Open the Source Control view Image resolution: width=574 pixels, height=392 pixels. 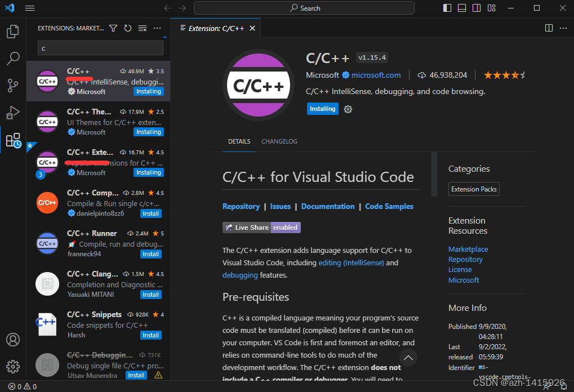pos(12,85)
